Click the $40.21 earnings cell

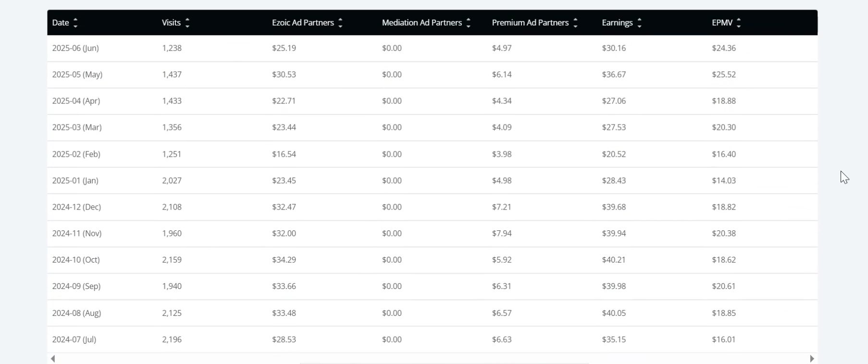click(x=614, y=260)
